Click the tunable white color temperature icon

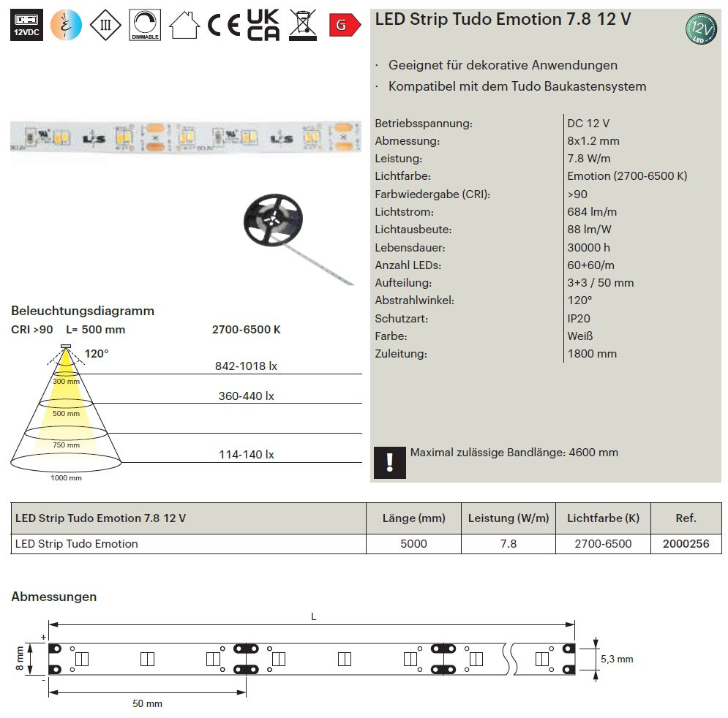click(x=66, y=25)
